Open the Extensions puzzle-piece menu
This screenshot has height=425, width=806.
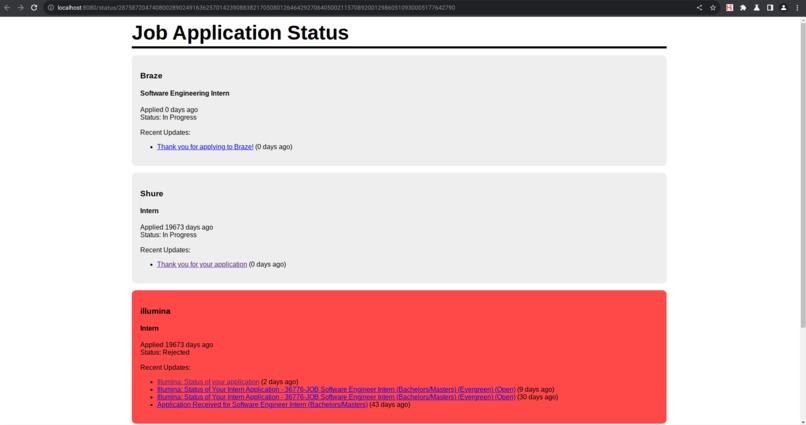(743, 8)
